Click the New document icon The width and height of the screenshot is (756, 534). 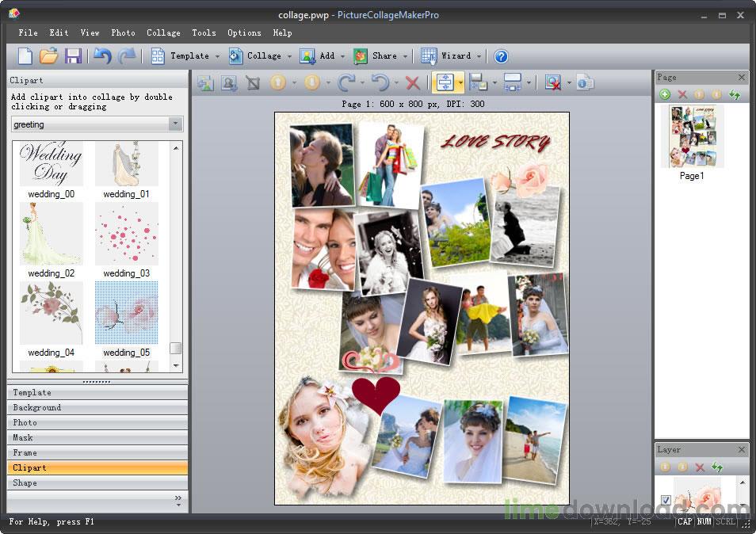pos(24,55)
